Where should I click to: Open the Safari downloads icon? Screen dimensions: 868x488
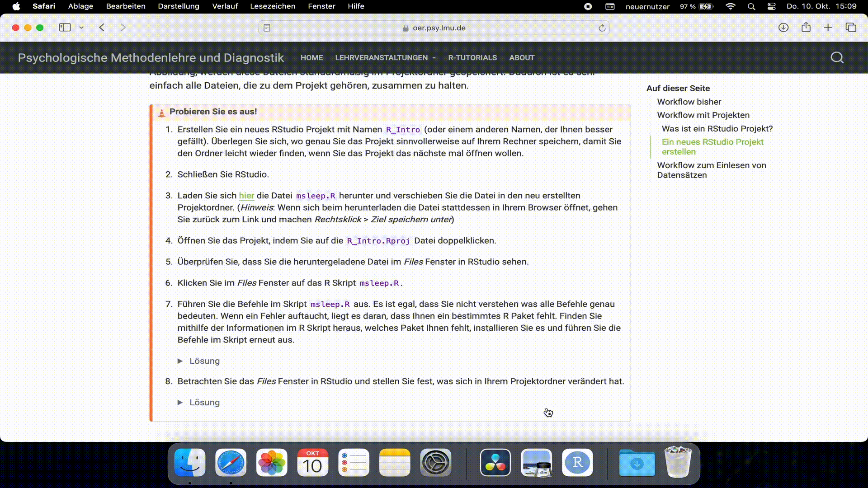click(x=783, y=28)
